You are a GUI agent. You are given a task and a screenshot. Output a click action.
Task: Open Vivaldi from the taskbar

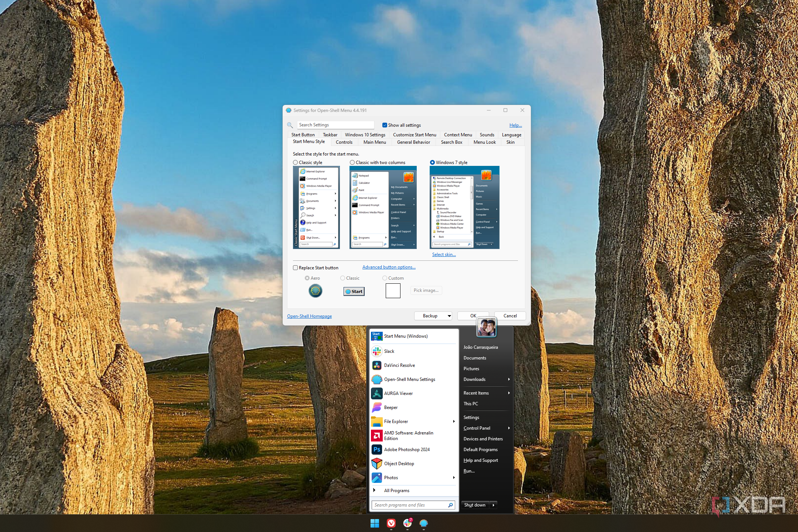click(391, 524)
